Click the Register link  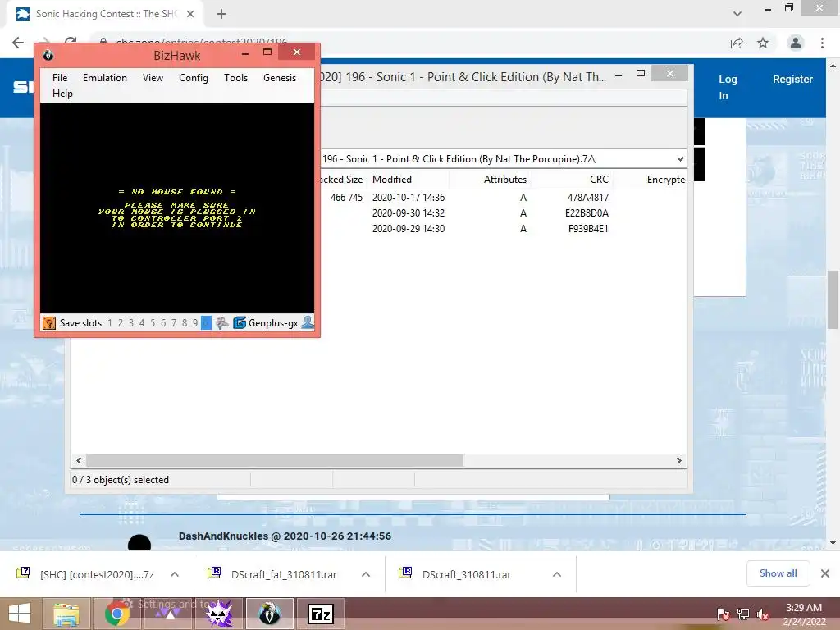pos(792,80)
